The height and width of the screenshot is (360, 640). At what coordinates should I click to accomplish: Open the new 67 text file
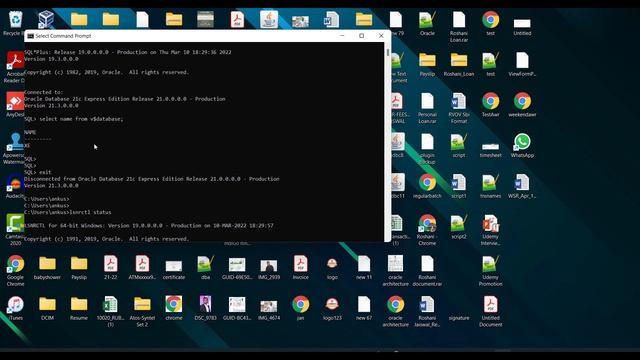click(364, 308)
